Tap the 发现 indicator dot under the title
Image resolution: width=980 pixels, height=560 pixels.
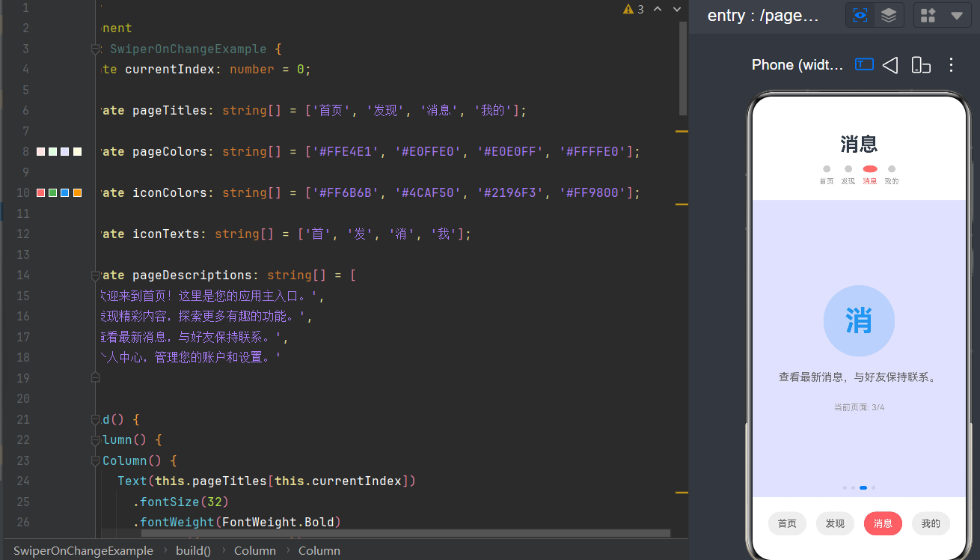[x=848, y=169]
